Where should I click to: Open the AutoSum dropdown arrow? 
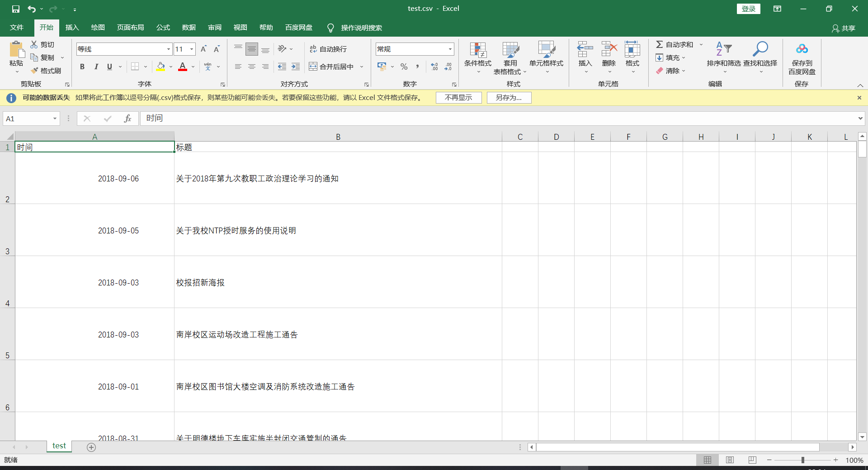point(701,44)
